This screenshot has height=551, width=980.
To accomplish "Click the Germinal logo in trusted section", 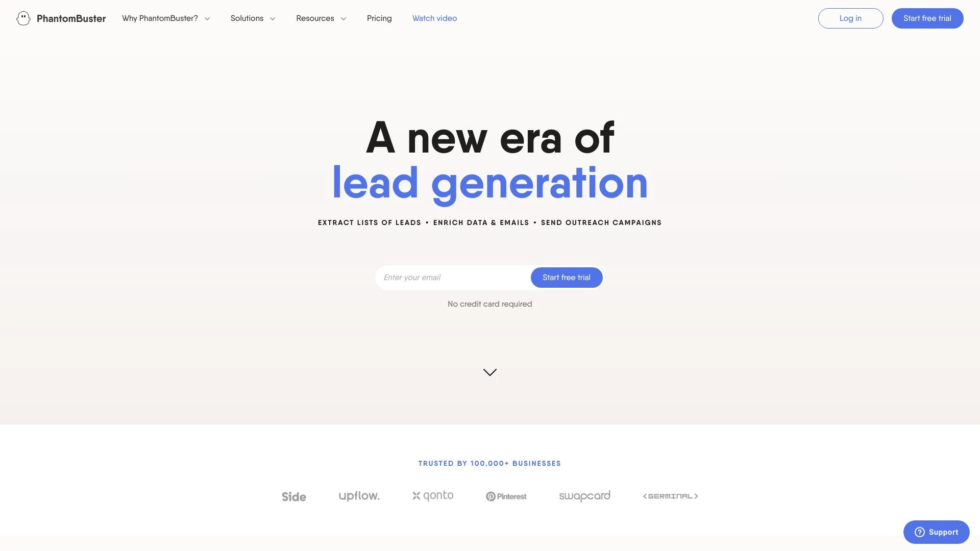I will pos(670,496).
